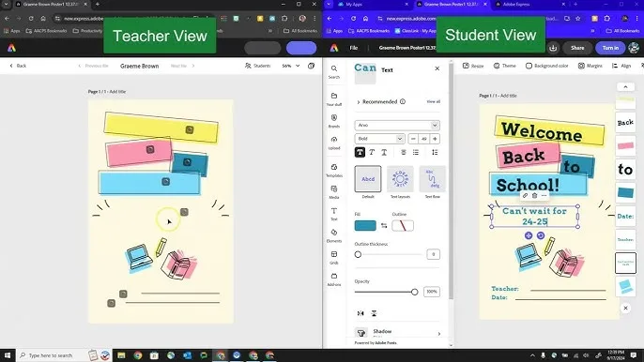This screenshot has height=362, width=644.
Task: Open Templates panel in sidebar
Action: [x=334, y=171]
